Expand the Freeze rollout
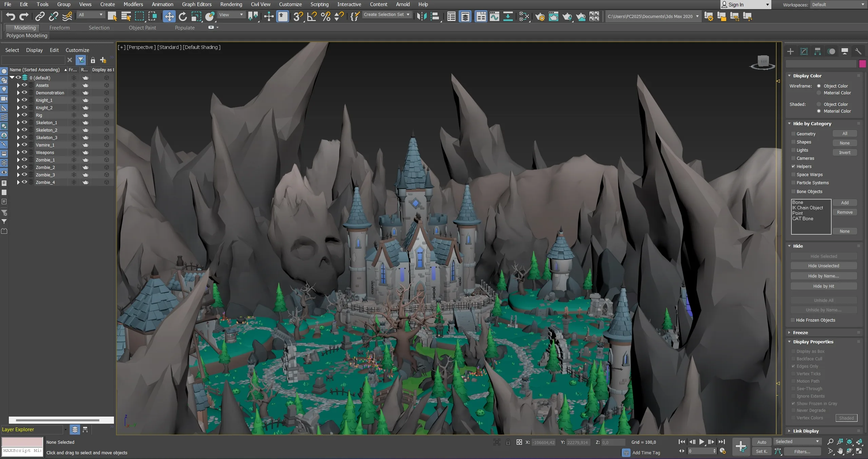 800,332
